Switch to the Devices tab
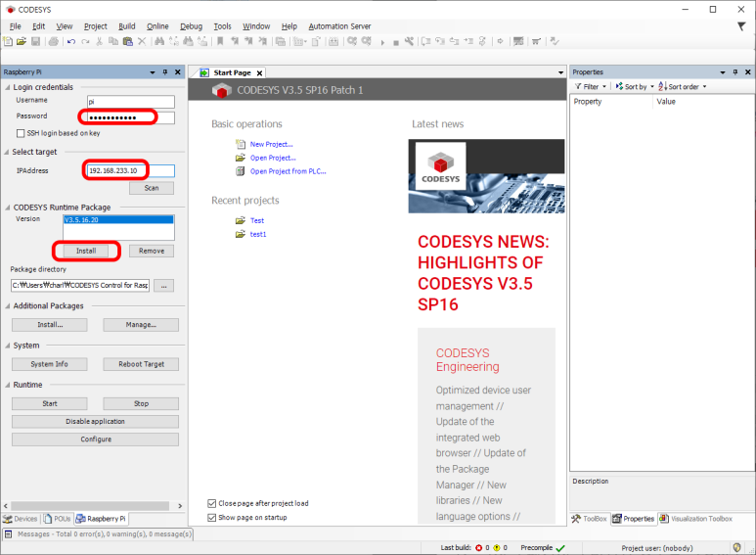 (x=21, y=519)
